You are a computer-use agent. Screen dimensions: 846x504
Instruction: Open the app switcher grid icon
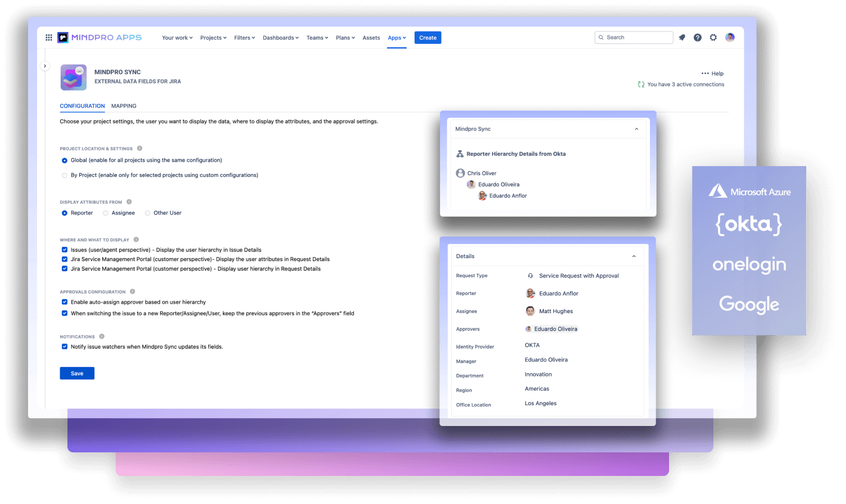pyautogui.click(x=49, y=38)
